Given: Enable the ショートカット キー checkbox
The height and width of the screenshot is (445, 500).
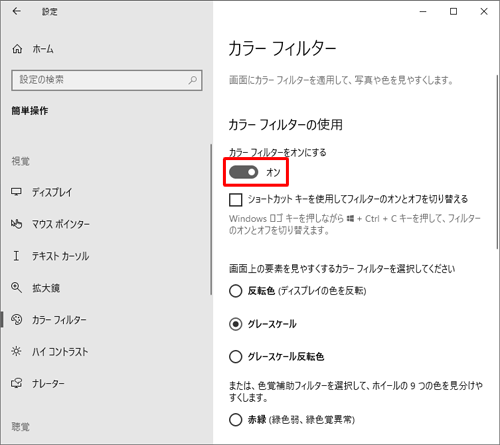Looking at the screenshot, I should point(236,200).
